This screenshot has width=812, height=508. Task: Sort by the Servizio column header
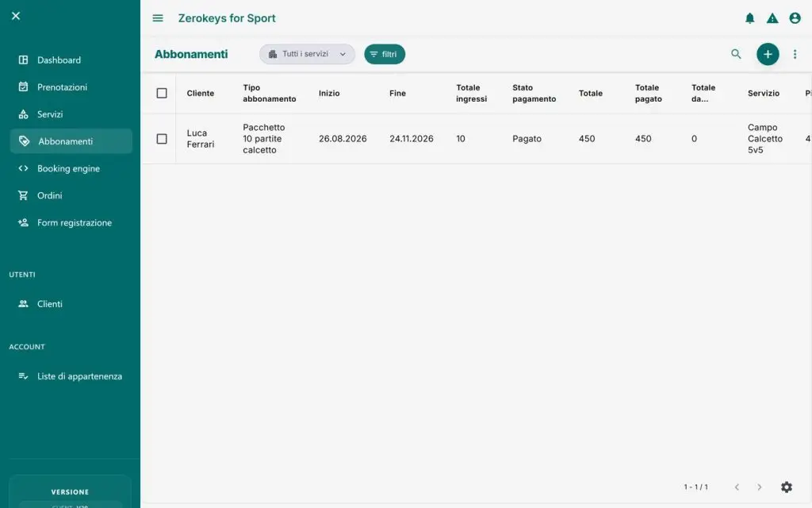pyautogui.click(x=764, y=94)
